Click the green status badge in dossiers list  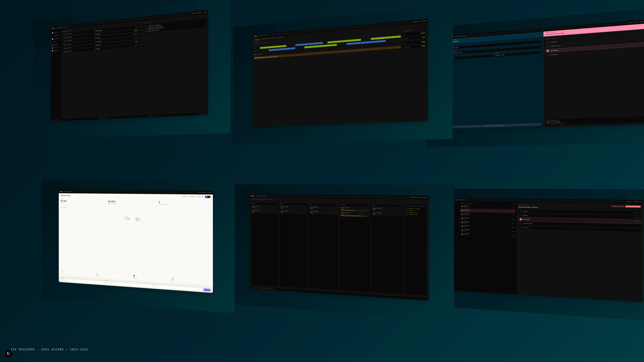click(x=136, y=42)
